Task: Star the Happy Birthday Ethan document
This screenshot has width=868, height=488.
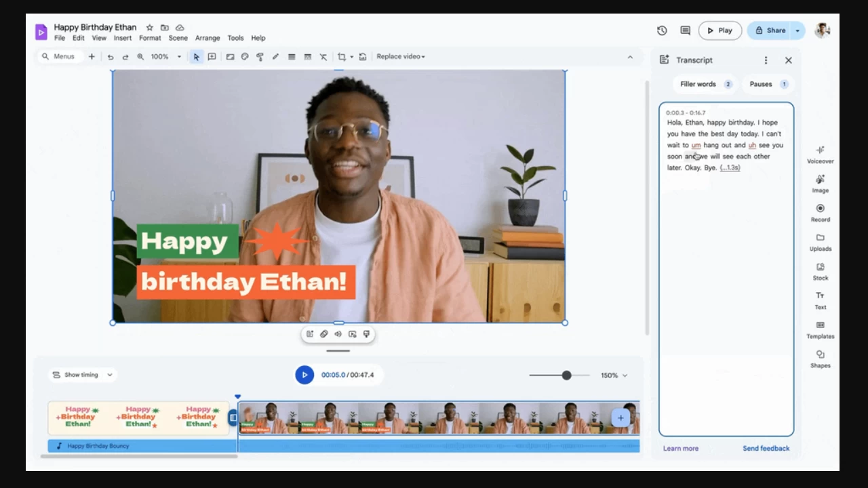Action: click(x=150, y=28)
